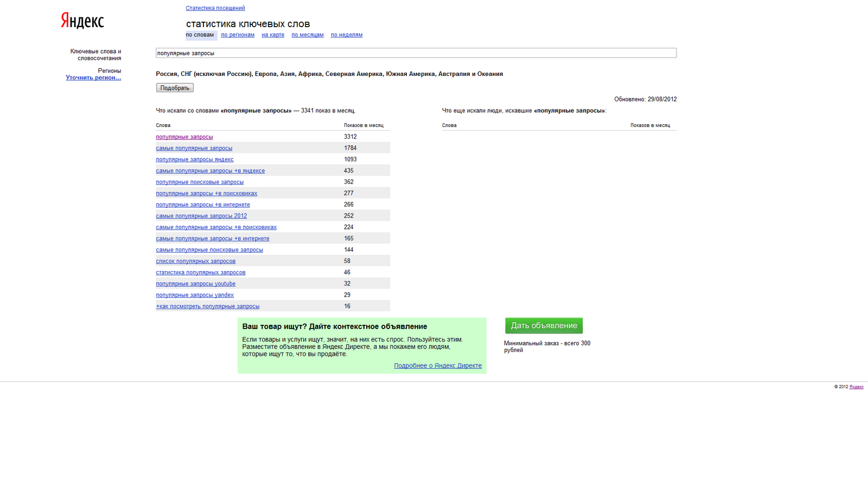Open the Статистика посещений link
Viewport: 868px width, 488px height.
[x=215, y=8]
